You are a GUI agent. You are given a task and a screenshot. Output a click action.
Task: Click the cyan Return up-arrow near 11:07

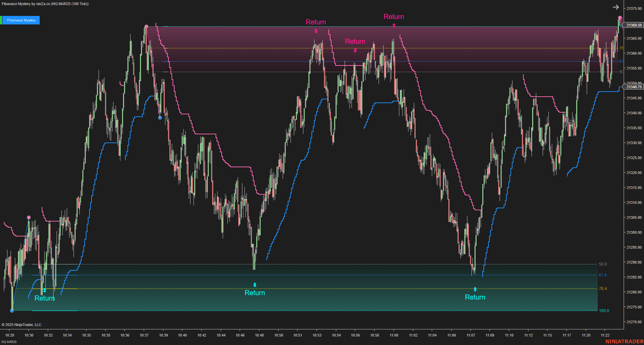coord(475,289)
